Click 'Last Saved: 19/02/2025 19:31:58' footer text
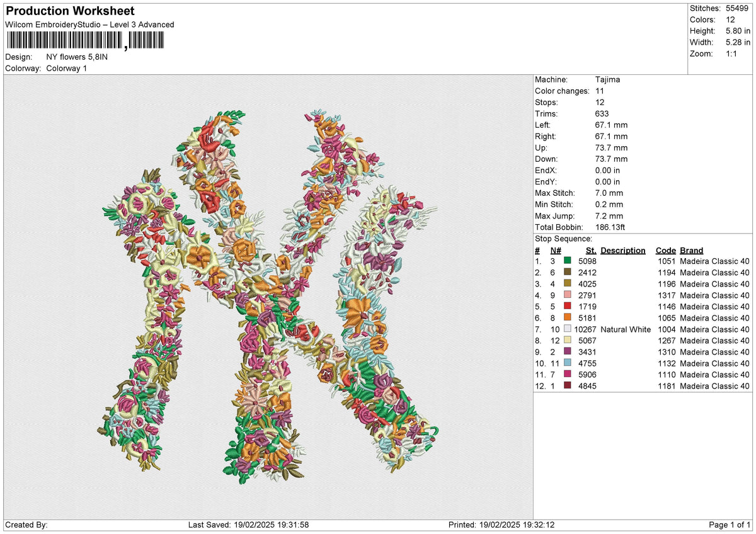This screenshot has width=756, height=534. point(248,525)
